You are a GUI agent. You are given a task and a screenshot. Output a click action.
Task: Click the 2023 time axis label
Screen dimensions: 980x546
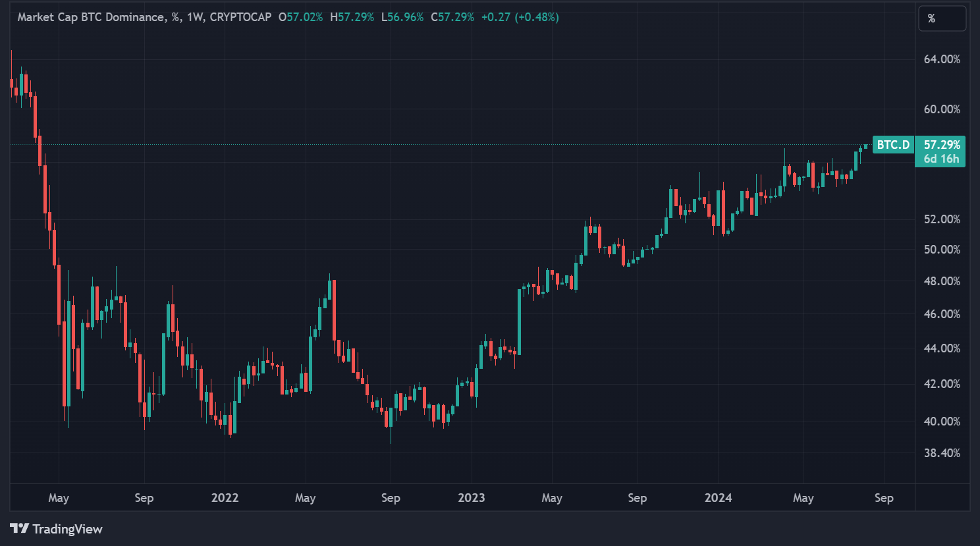471,498
